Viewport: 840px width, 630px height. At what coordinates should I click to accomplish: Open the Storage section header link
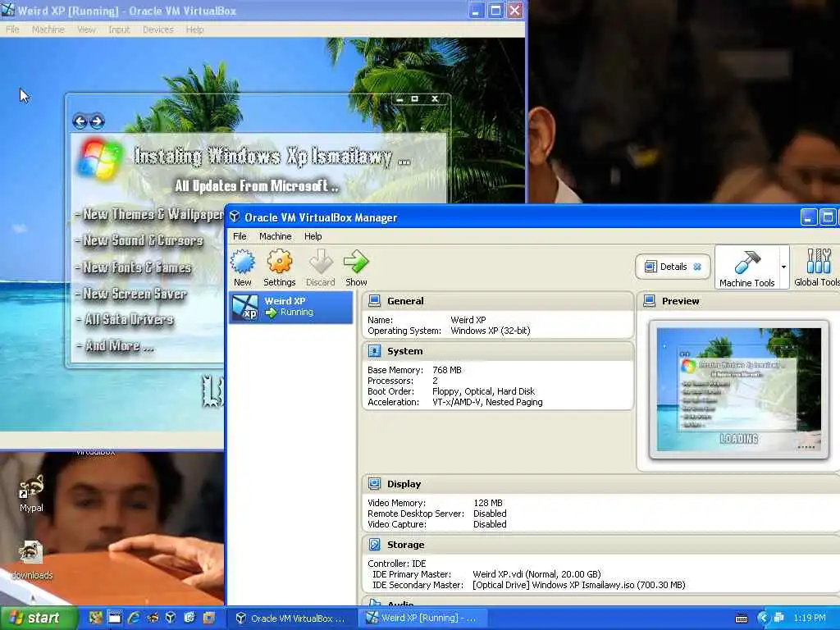coord(405,545)
